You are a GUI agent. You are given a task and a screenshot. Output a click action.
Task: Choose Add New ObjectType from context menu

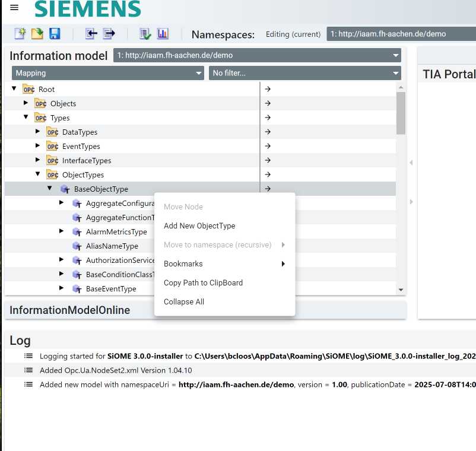point(199,226)
